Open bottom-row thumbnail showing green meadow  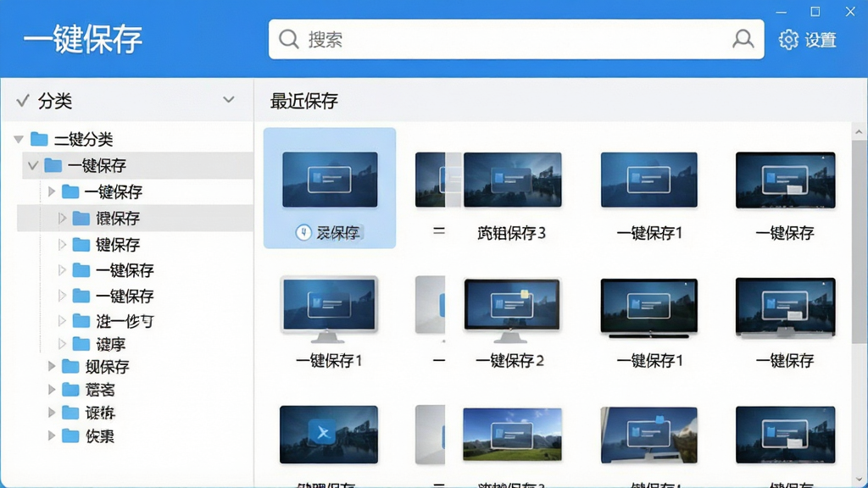[x=512, y=435]
